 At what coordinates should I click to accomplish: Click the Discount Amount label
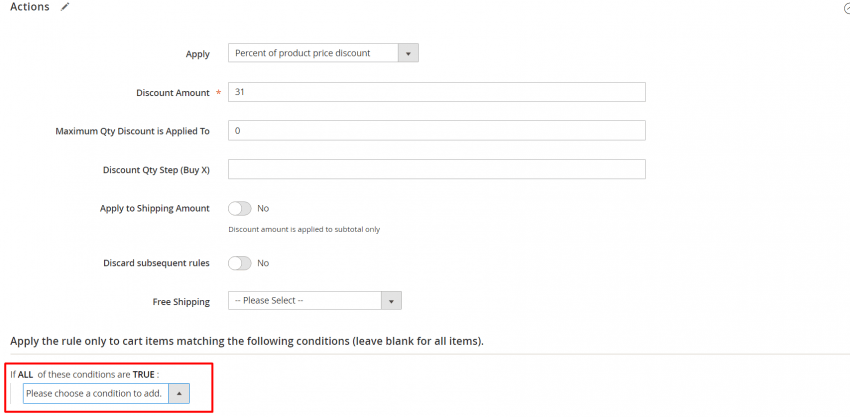[x=172, y=93]
